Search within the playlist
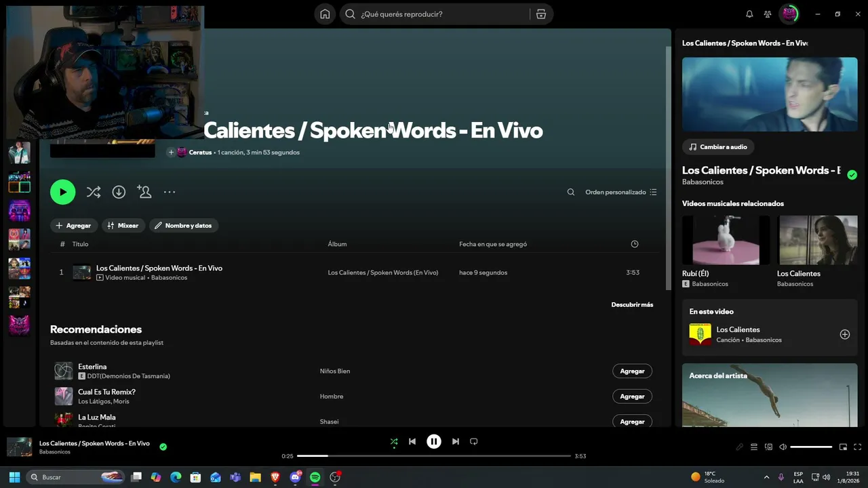Image resolution: width=868 pixels, height=488 pixels. tap(571, 192)
